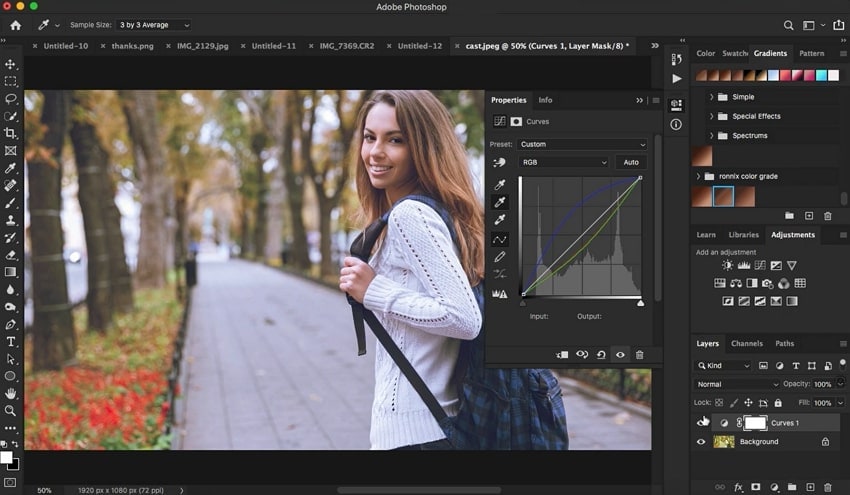The height and width of the screenshot is (495, 850).
Task: Click the Share icon in top right
Action: 839,25
